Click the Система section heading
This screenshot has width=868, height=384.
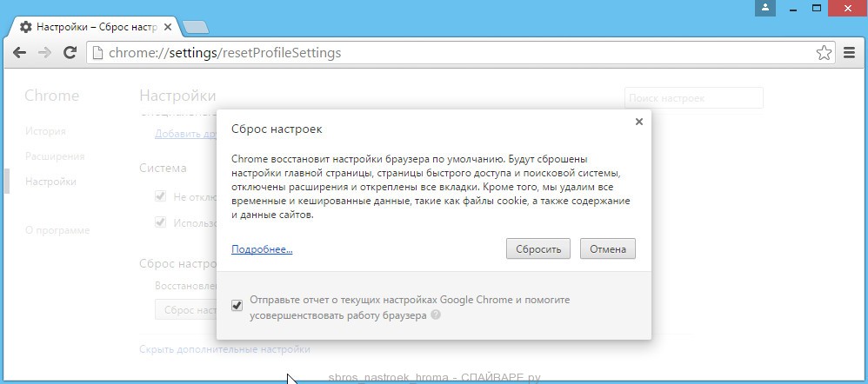click(x=163, y=168)
